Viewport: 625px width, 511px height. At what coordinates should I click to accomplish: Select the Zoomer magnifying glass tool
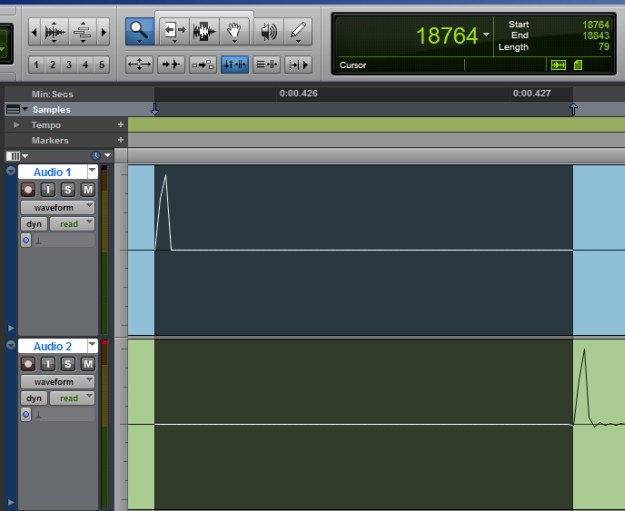click(139, 32)
